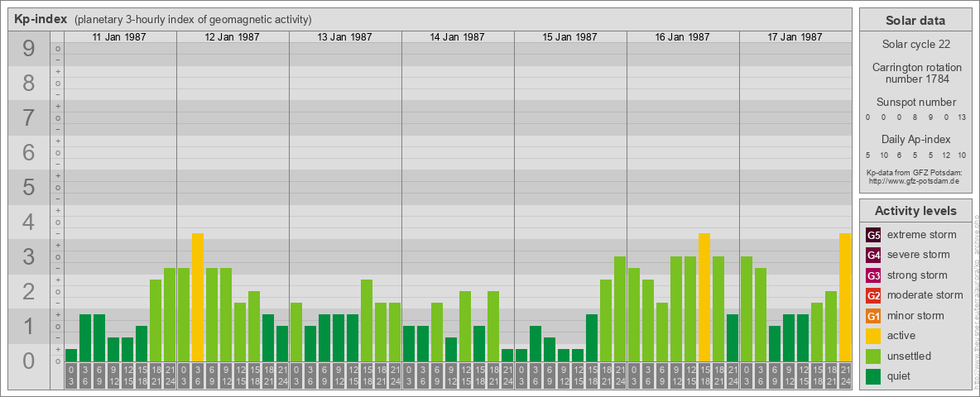Click the 'extreme storm' legend label
This screenshot has height=397, width=980.
click(922, 236)
